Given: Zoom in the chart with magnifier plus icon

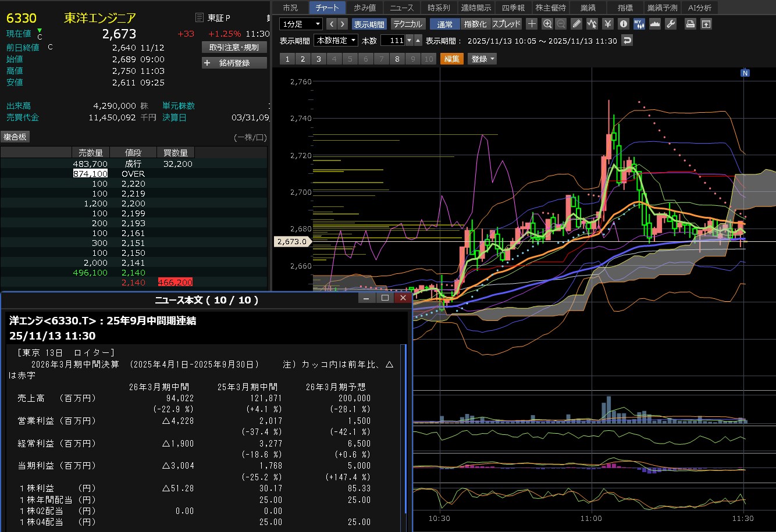Looking at the screenshot, I should (x=547, y=24).
